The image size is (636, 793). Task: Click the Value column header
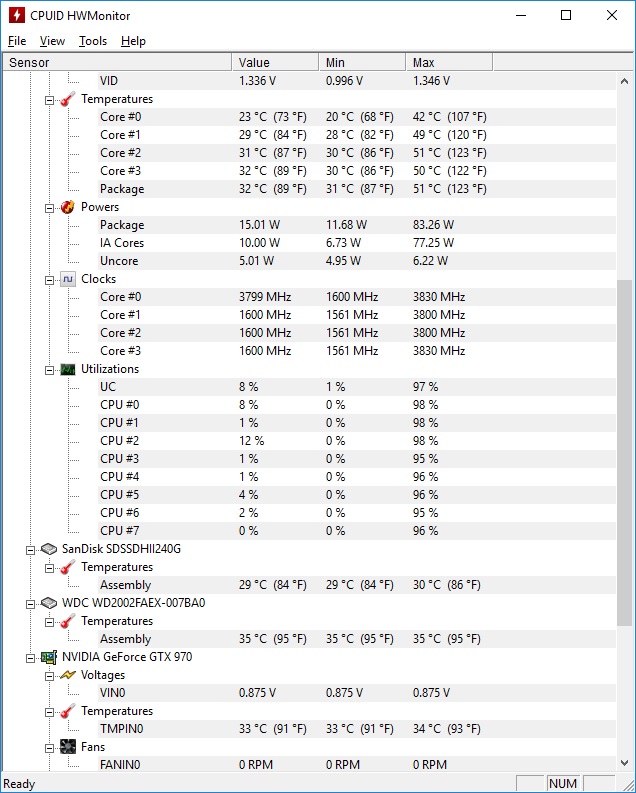tap(276, 62)
